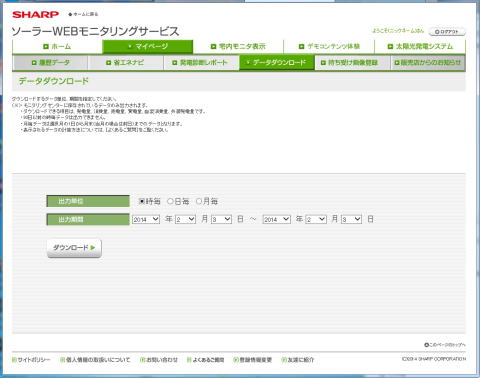Switch to 発電診断レポート sub-tab
This screenshot has width=480, height=378.
201,63
